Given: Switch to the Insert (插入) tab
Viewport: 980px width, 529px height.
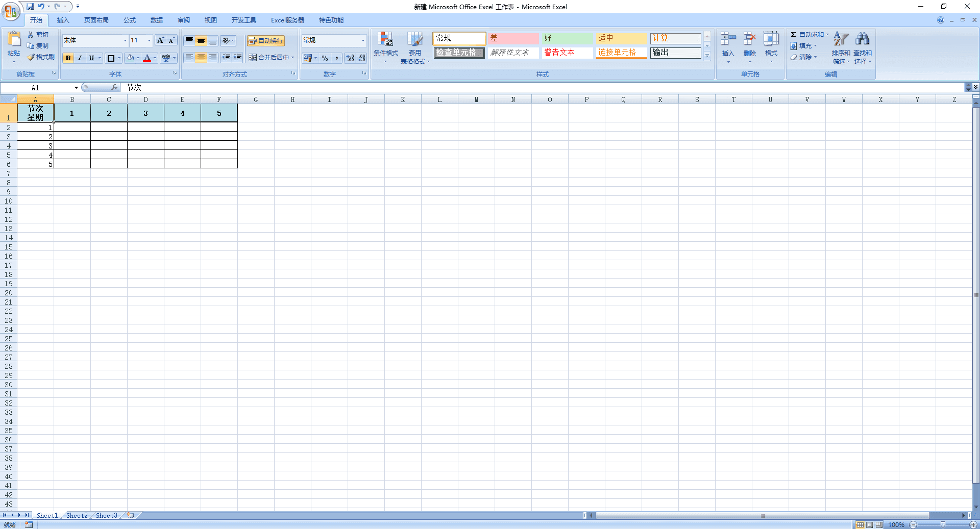Looking at the screenshot, I should pyautogui.click(x=63, y=20).
